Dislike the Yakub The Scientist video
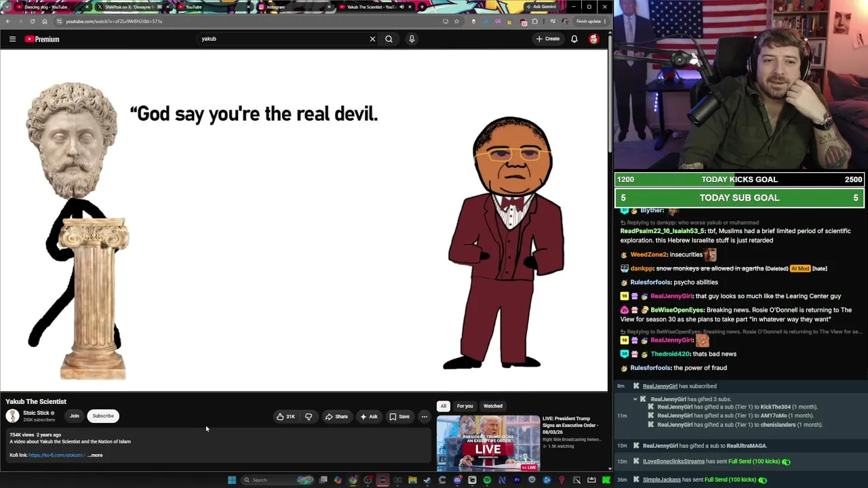 [309, 417]
